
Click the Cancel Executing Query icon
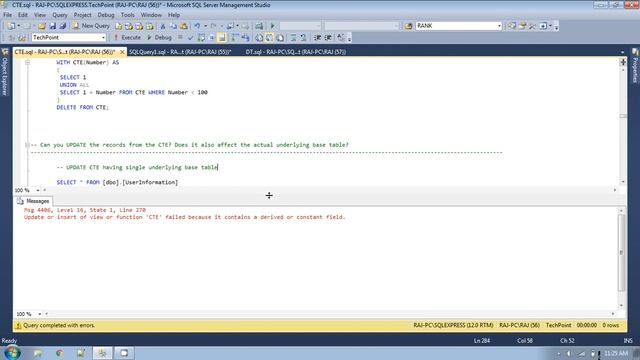pyautogui.click(x=180, y=38)
